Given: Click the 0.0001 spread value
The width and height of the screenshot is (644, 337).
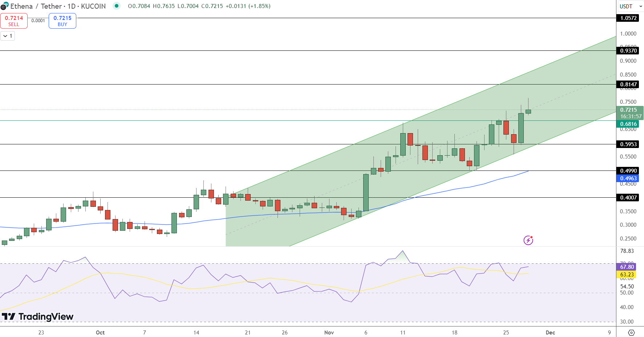Looking at the screenshot, I should [x=38, y=21].
